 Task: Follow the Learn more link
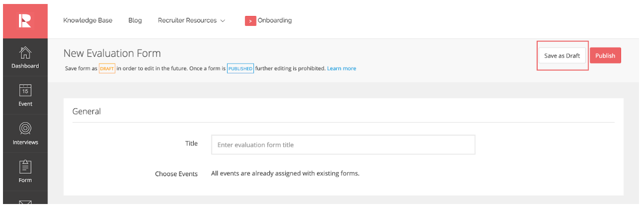(x=341, y=69)
